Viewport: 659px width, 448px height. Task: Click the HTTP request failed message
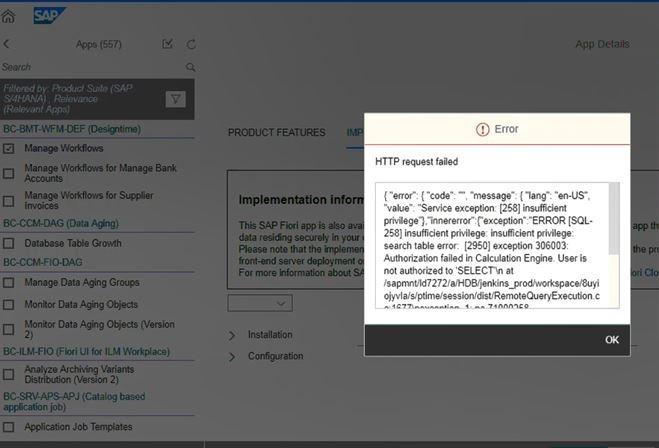[416, 162]
